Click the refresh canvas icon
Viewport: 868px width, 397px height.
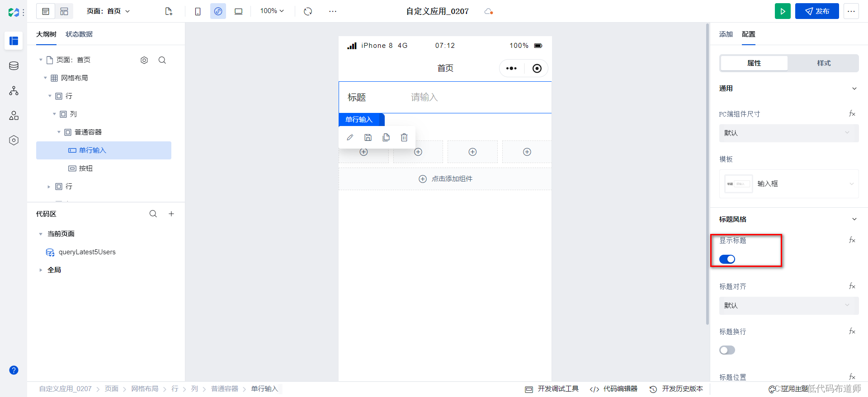[x=308, y=11]
